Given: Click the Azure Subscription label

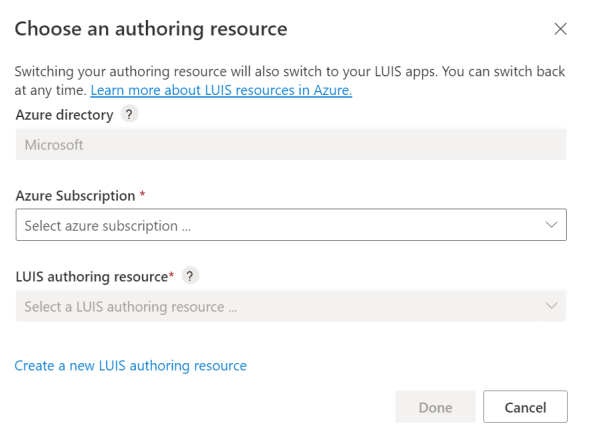Looking at the screenshot, I should [76, 196].
